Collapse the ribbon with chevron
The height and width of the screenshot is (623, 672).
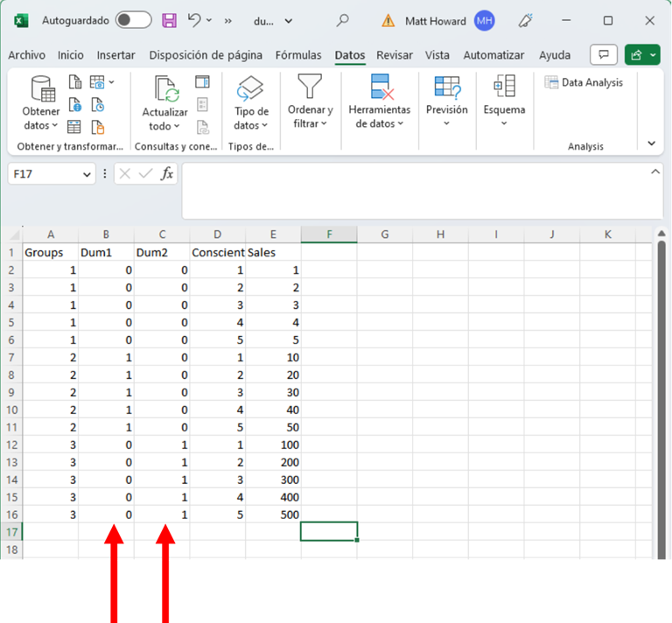(x=651, y=143)
